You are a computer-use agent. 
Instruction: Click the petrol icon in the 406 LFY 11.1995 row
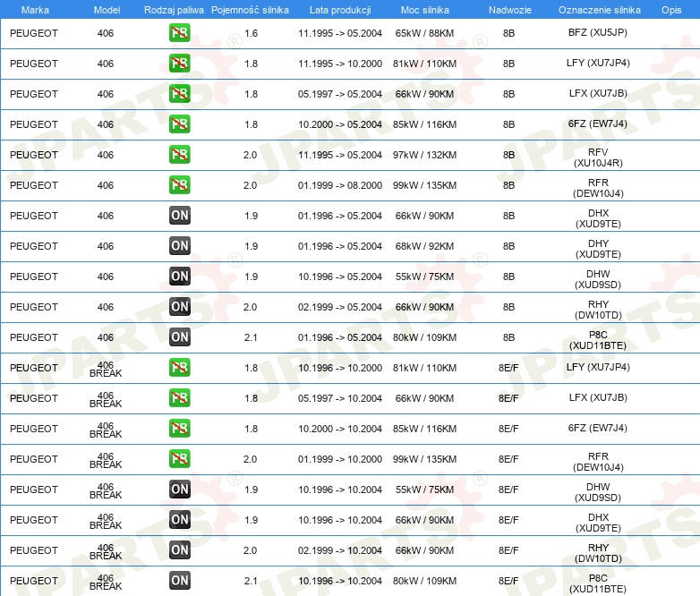[179, 64]
